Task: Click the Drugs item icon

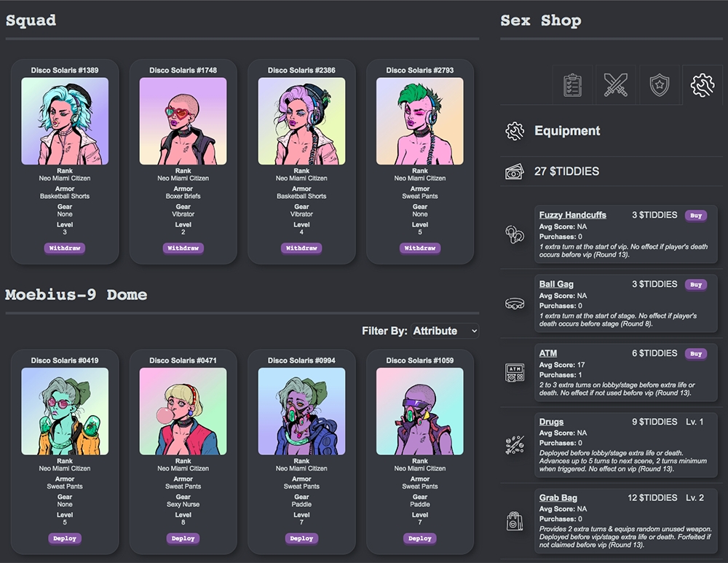Action: 515,445
